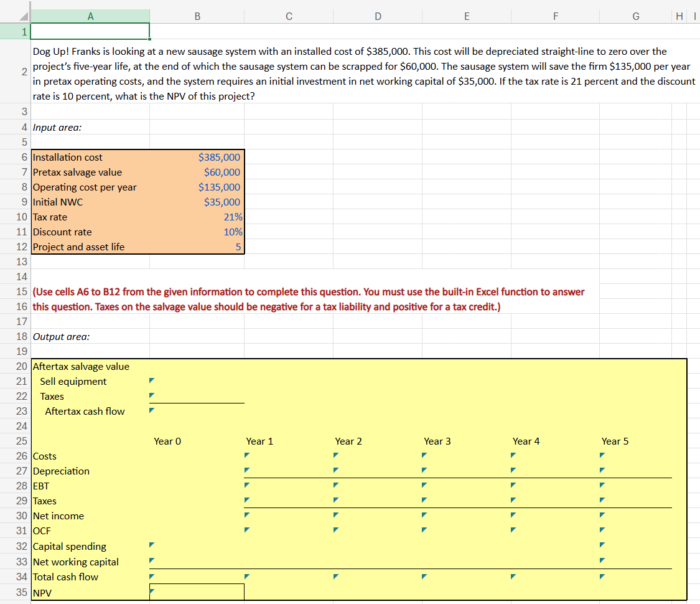700x604 pixels.
Task: Select the Tax rate 21% cell
Action: click(x=197, y=217)
